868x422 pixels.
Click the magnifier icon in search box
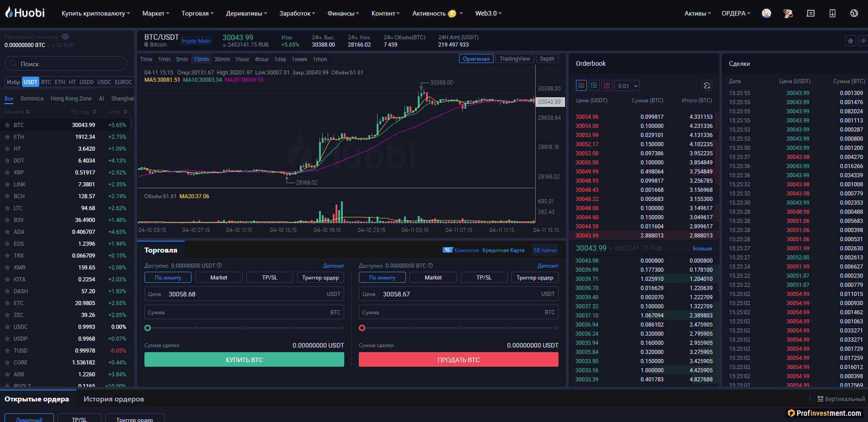[13, 64]
